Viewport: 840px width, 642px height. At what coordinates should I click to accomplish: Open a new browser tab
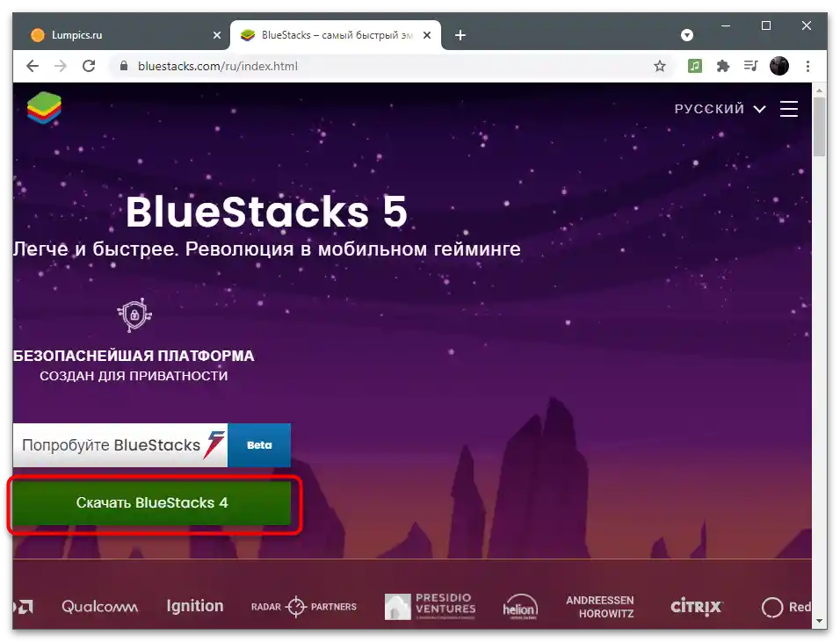pos(460,35)
